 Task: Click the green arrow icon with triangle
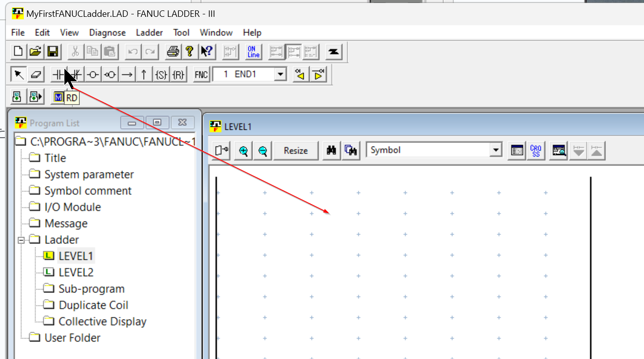pos(36,96)
